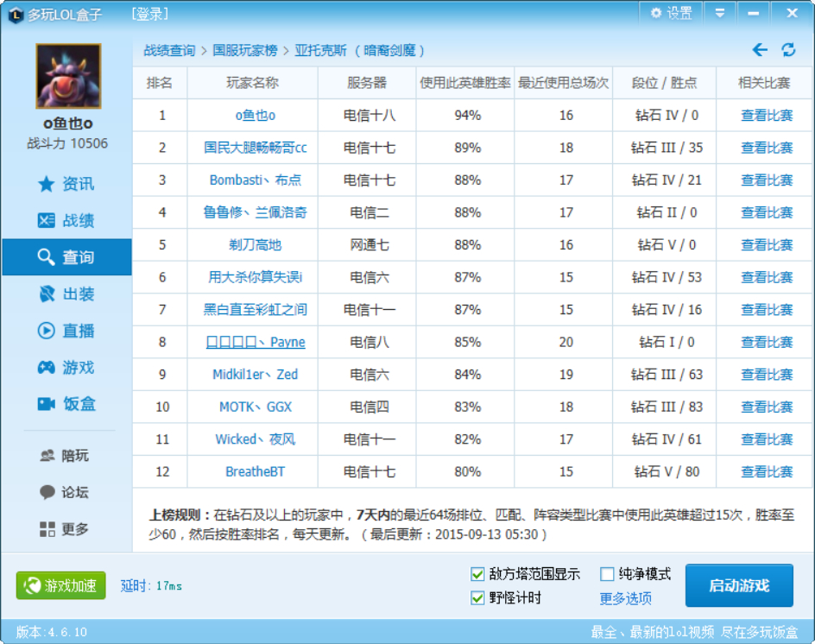This screenshot has width=815, height=644.
Task: Open the underlined Payne player link
Action: pos(256,342)
